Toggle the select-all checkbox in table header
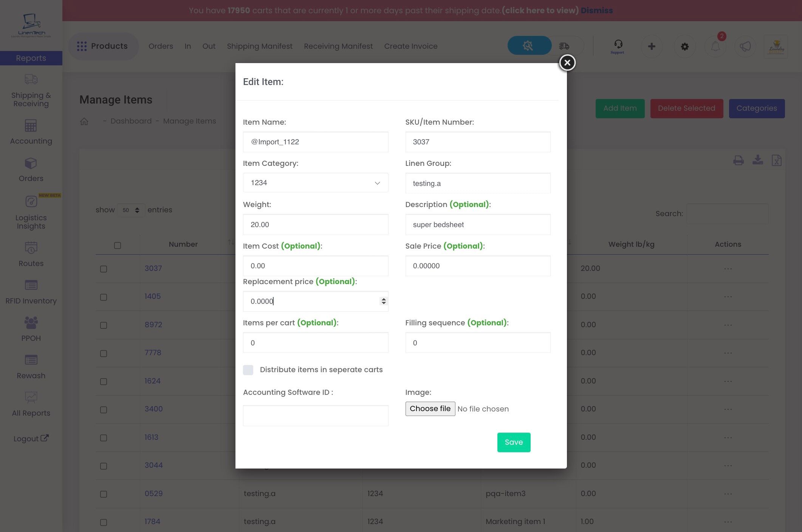Viewport: 802px width, 532px height. click(118, 246)
